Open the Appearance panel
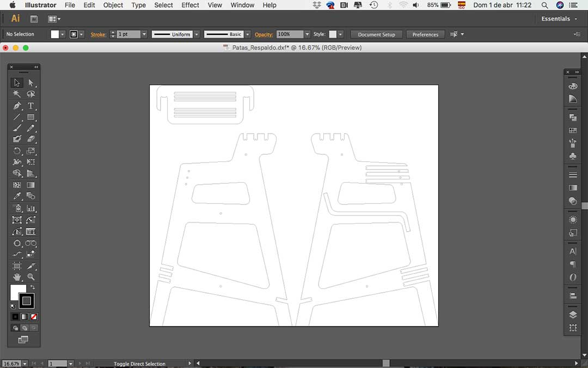This screenshot has height=368, width=588. click(x=573, y=220)
